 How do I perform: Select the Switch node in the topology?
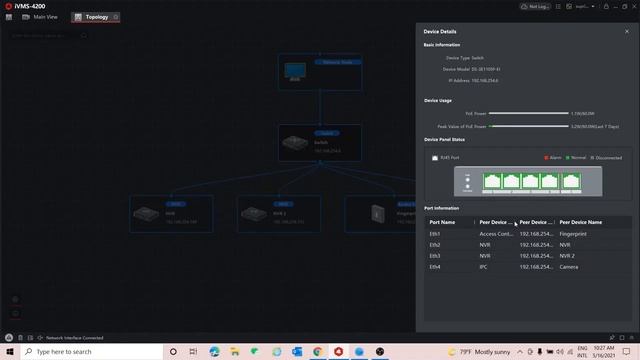point(320,143)
